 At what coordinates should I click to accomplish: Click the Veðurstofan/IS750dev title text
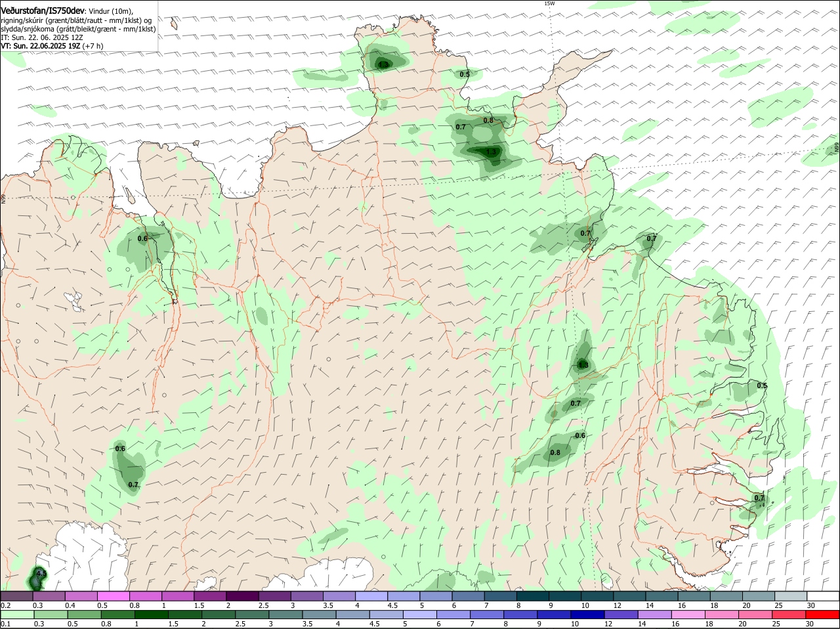coord(43,11)
